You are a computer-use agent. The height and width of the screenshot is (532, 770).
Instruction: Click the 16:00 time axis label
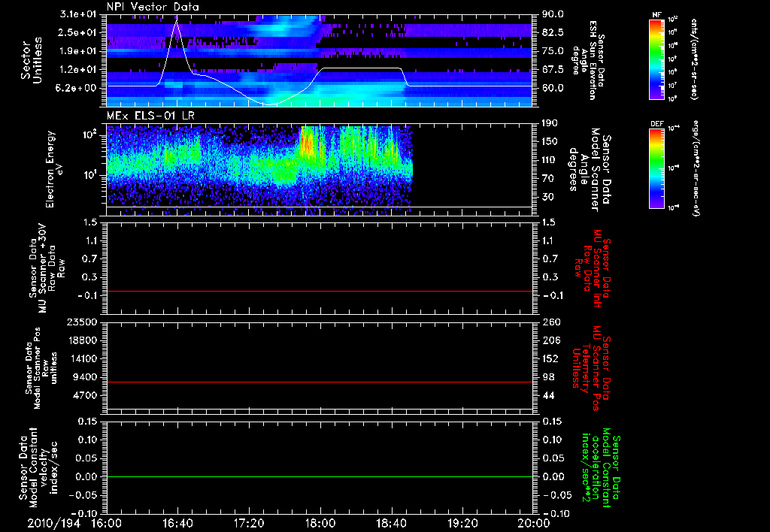(x=107, y=523)
